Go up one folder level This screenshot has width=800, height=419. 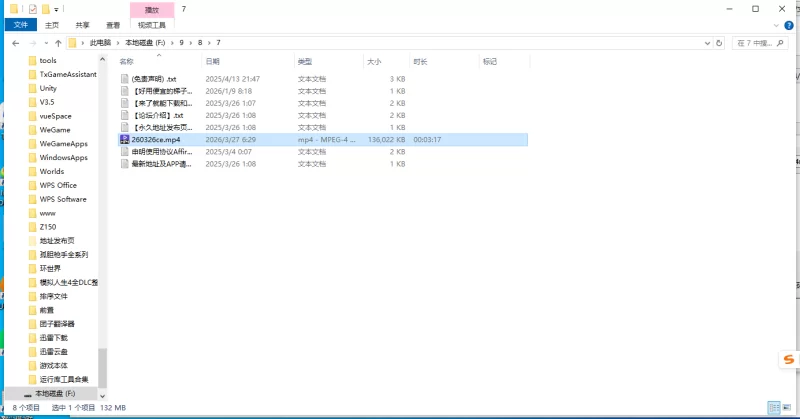click(x=58, y=43)
